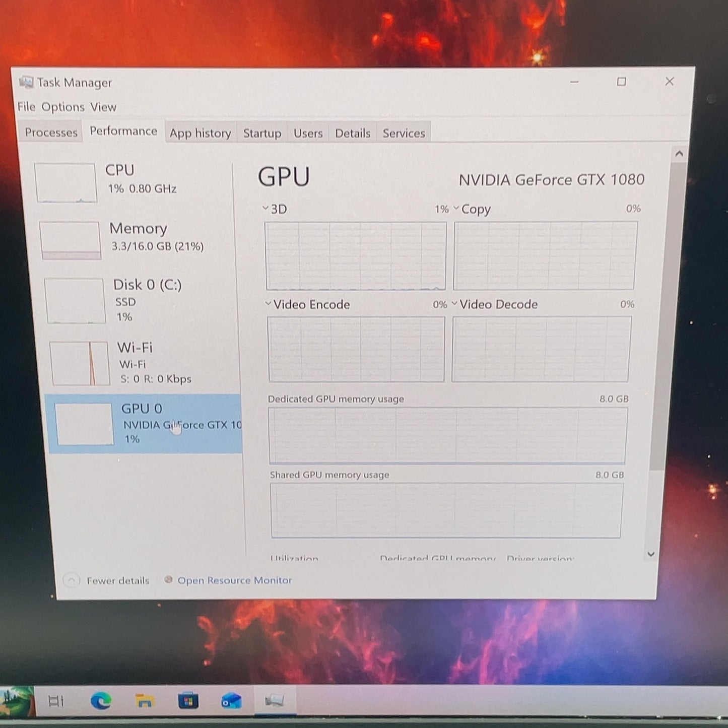Show the Details tab
The width and height of the screenshot is (728, 728).
pos(353,133)
